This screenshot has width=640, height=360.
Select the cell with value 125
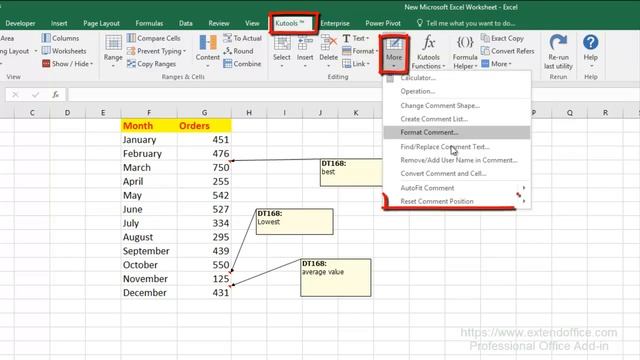[204, 279]
